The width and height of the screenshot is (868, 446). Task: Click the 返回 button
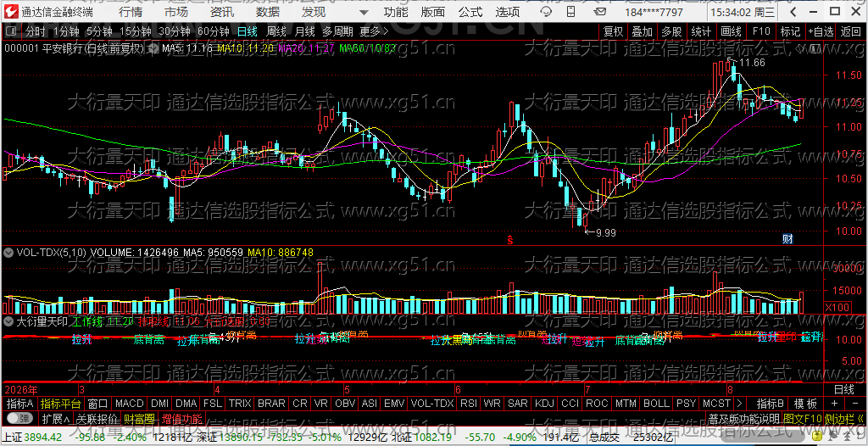click(851, 31)
